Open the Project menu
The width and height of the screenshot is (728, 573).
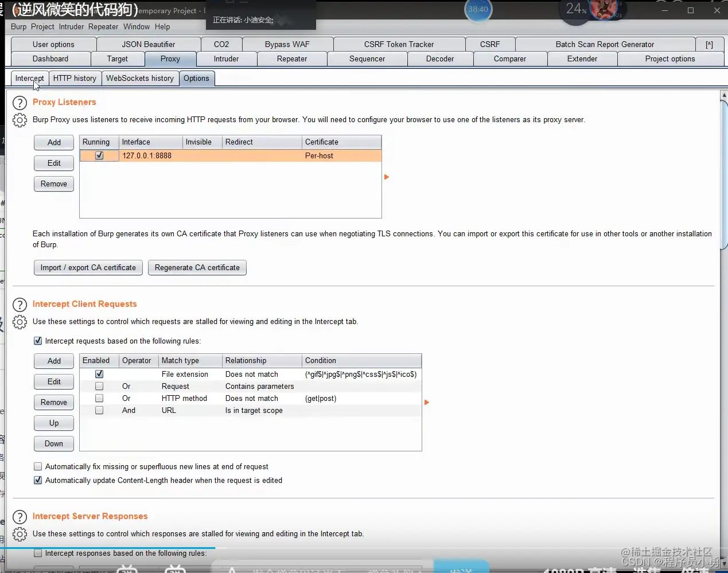coord(42,26)
